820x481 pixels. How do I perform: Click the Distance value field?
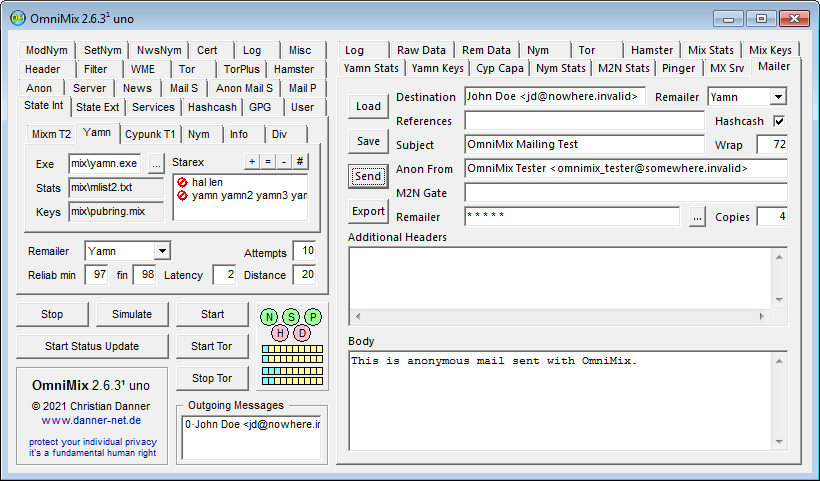pos(304,275)
